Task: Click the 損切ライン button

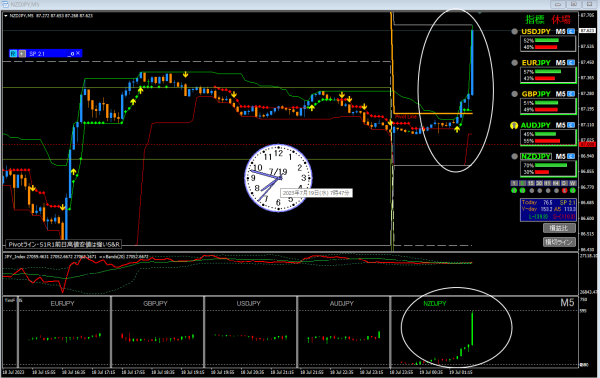Action: [x=559, y=242]
